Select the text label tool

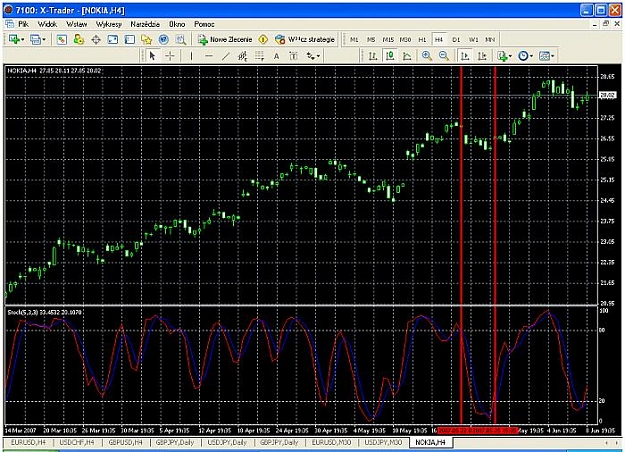pos(293,56)
